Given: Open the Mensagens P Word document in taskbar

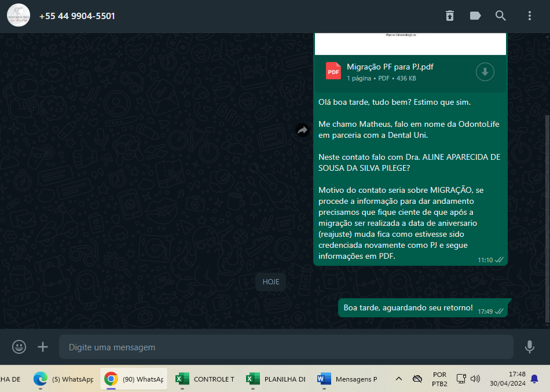Looking at the screenshot, I should 347,379.
